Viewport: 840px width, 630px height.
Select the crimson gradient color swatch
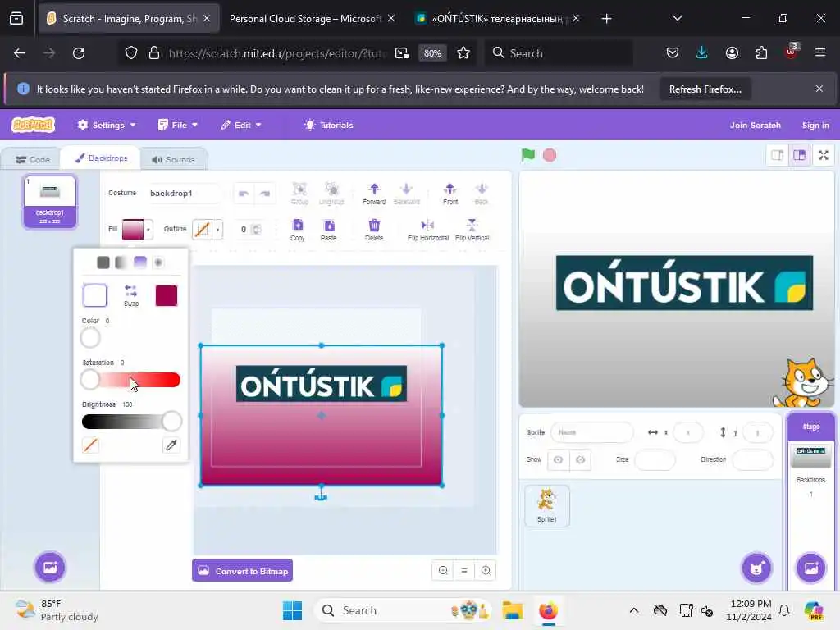tap(166, 295)
